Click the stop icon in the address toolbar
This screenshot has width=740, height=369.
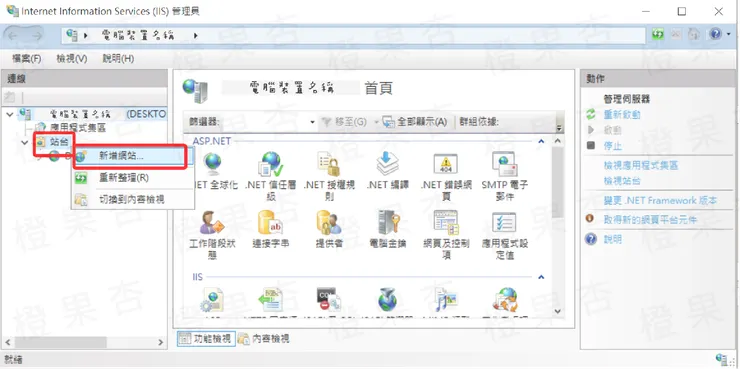pos(676,34)
